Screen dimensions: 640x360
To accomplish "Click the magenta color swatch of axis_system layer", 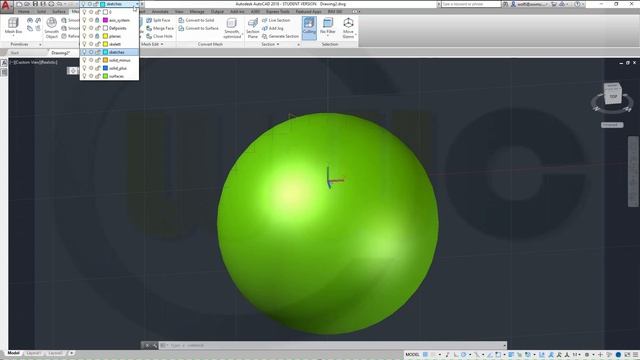I will 105,20.
